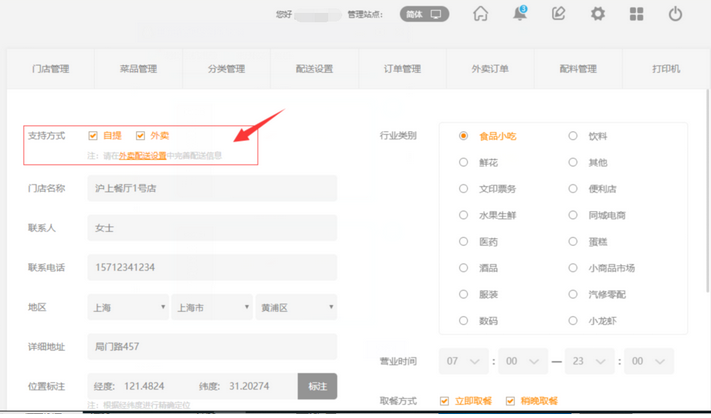Image resolution: width=711 pixels, height=418 pixels.
Task: Click the power logout icon
Action: point(676,14)
